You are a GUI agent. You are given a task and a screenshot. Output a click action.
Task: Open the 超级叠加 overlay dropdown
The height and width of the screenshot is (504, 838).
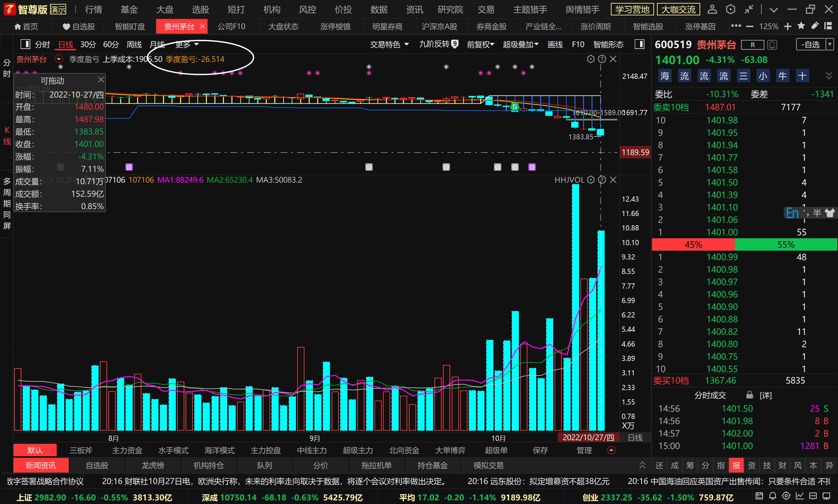click(521, 45)
